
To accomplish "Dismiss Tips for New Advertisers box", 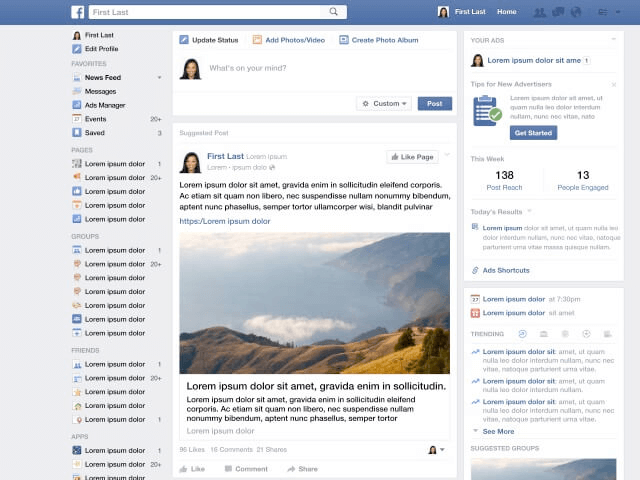I will coord(614,84).
